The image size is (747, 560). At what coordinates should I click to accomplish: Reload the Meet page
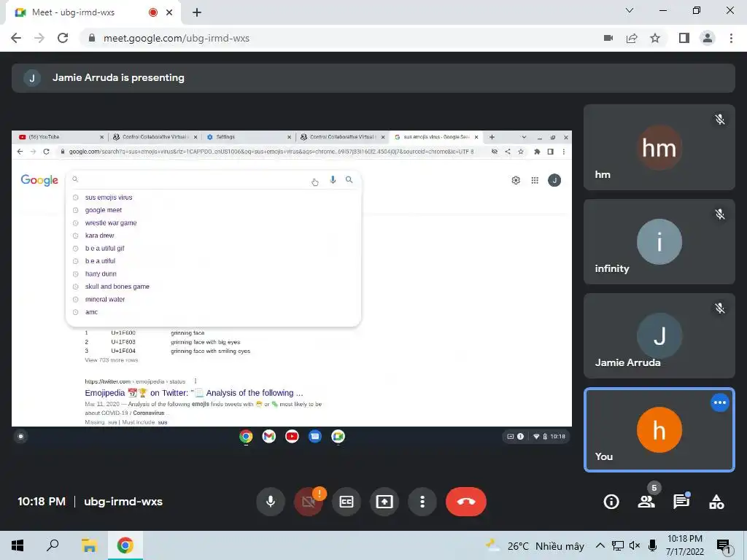(x=63, y=38)
